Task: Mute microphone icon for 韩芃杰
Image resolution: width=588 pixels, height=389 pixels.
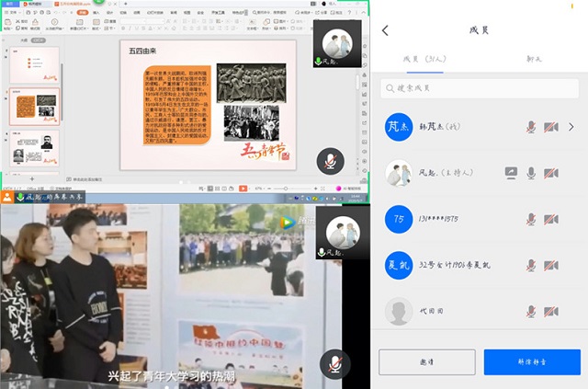Action: 531,127
